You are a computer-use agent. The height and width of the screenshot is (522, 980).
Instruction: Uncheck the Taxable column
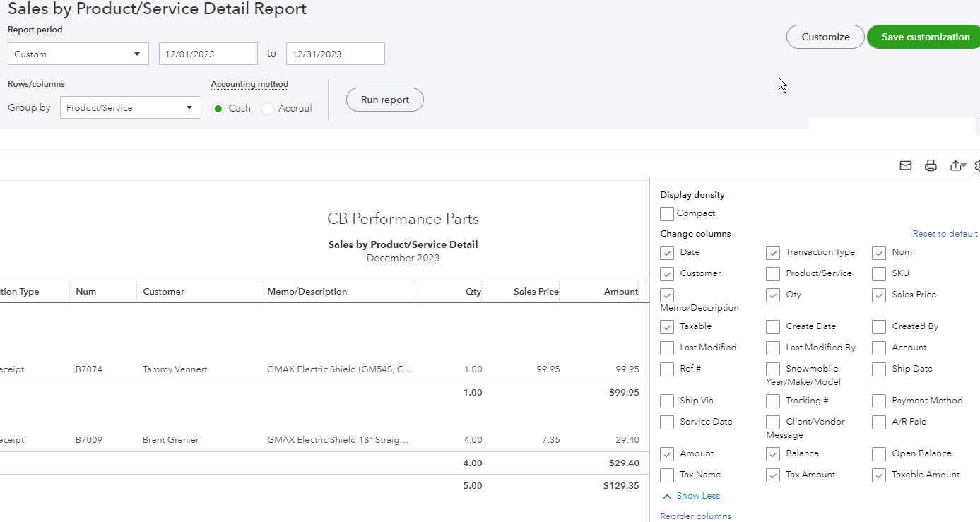pyautogui.click(x=666, y=326)
